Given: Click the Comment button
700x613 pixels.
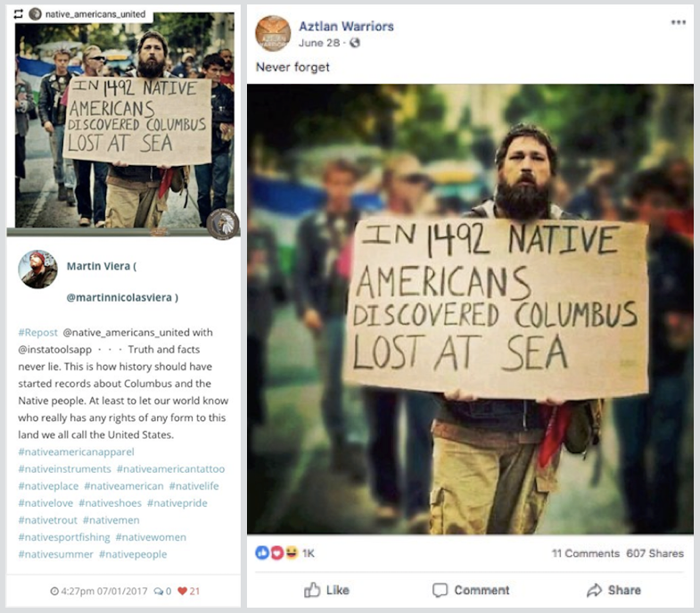Looking at the screenshot, I should tap(471, 590).
